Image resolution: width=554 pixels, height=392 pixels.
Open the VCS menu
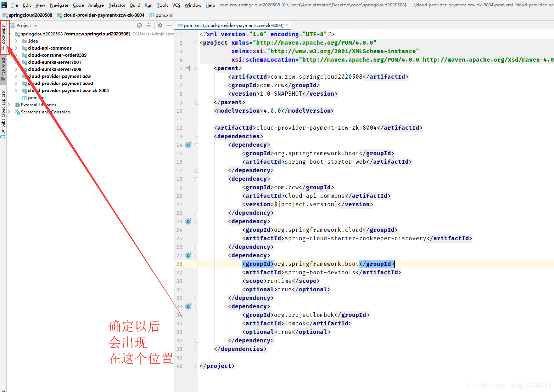(175, 5)
